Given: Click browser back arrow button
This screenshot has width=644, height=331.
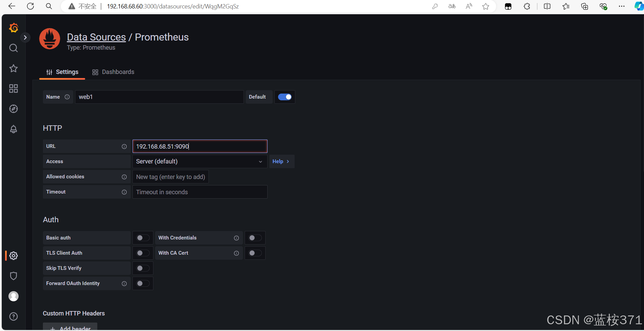Looking at the screenshot, I should coord(12,6).
